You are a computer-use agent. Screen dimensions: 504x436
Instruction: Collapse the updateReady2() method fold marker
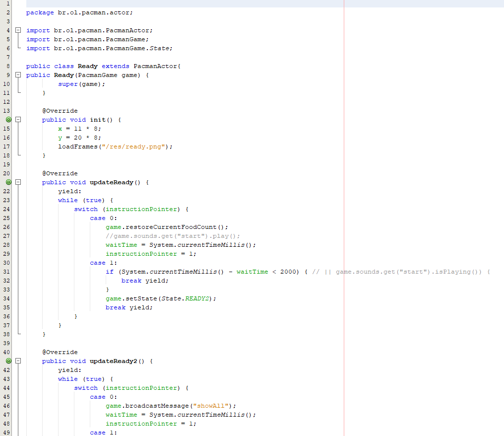18,361
